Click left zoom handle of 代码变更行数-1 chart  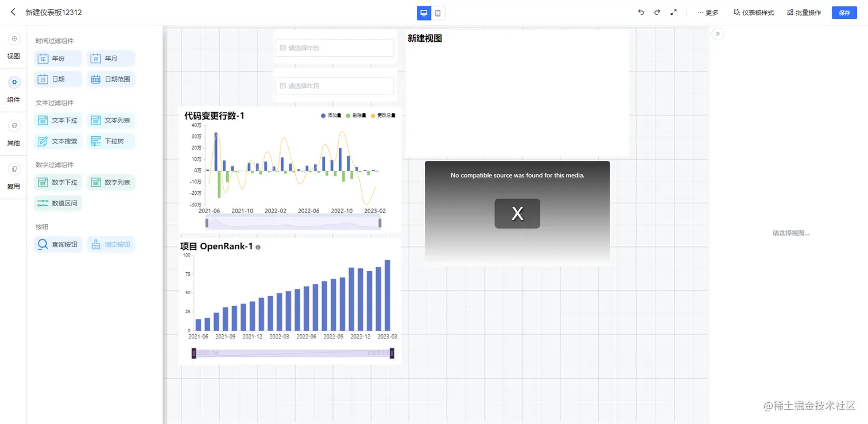click(x=207, y=223)
